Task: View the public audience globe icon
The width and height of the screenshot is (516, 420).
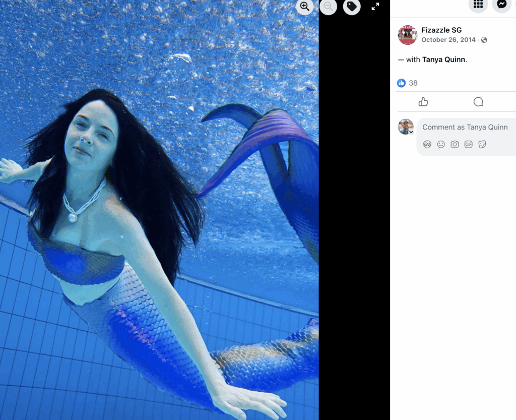Action: coord(484,40)
